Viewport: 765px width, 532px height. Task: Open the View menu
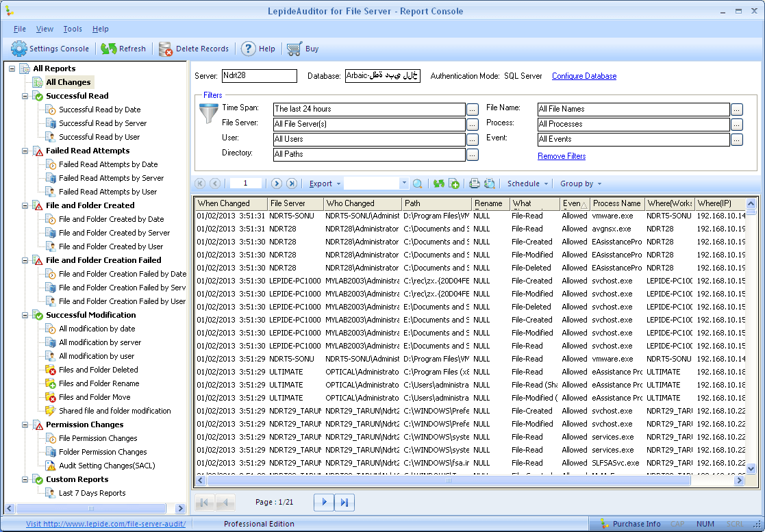[x=45, y=29]
